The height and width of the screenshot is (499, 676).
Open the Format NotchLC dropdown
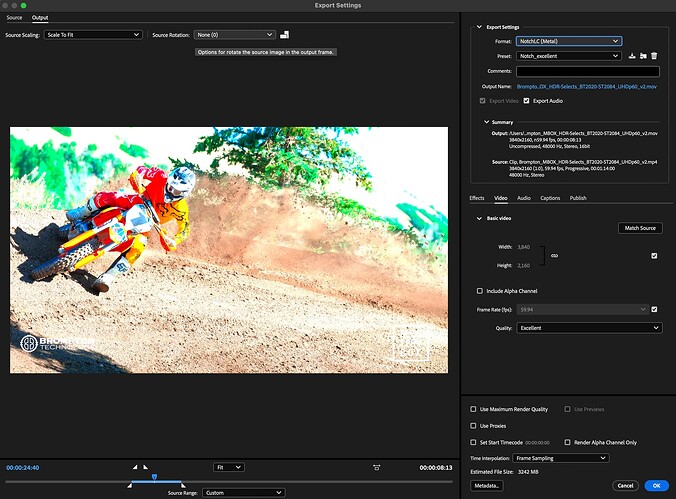569,41
